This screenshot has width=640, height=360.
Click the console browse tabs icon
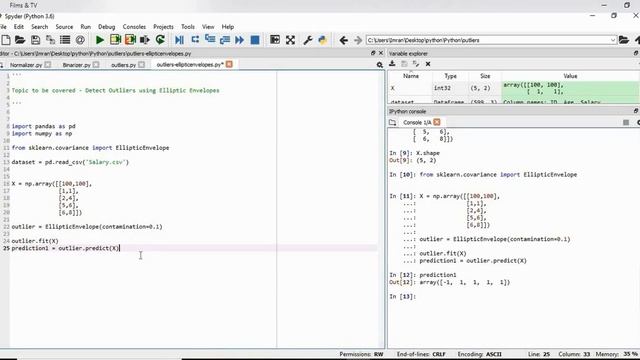[x=392, y=122]
